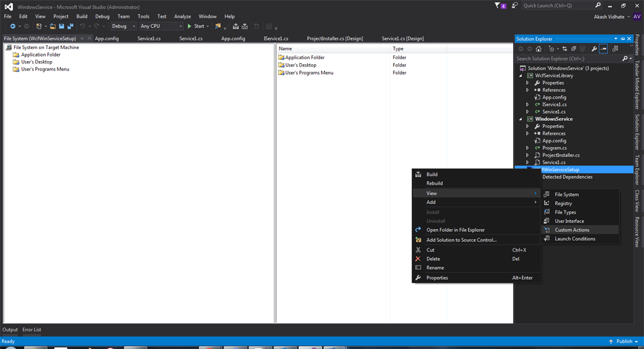Screen dimensions: 644x349
Task: Click the New Project toolbar icon
Action: [x=38, y=26]
